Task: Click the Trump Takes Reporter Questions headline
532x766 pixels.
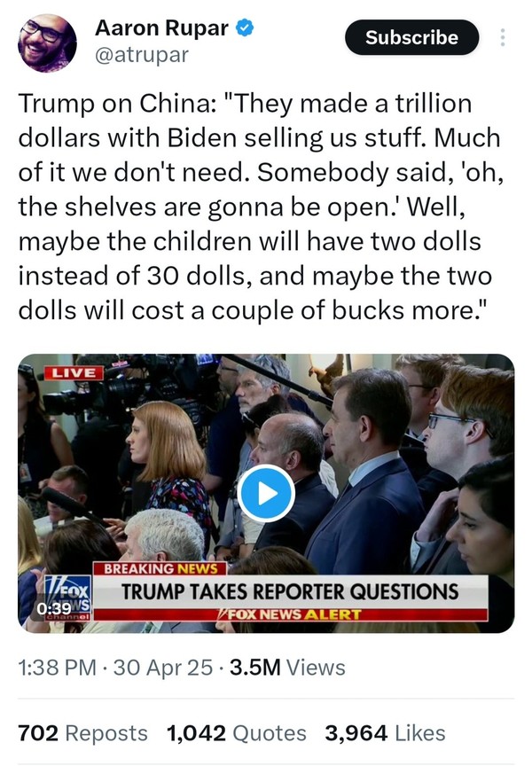Action: pos(290,591)
